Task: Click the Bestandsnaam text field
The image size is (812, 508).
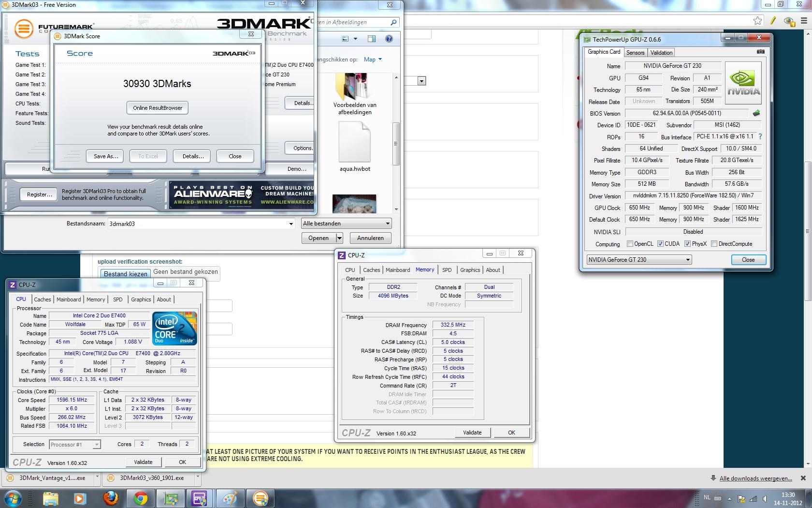Action: point(197,224)
